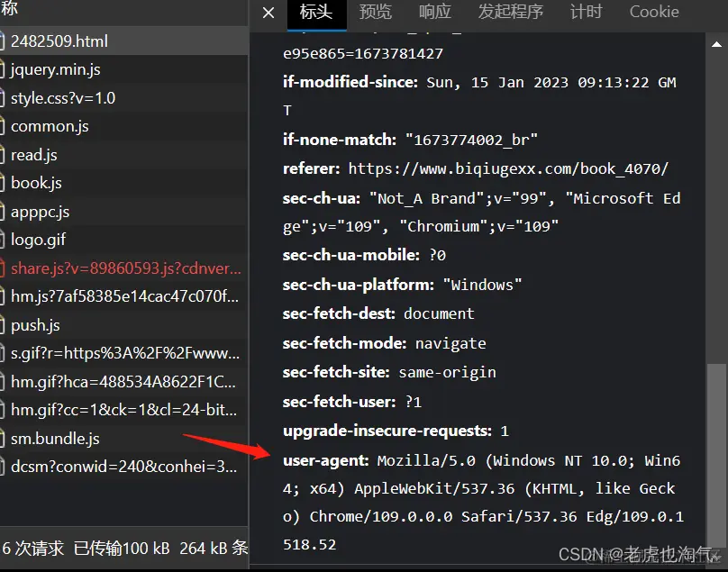Select the apppc.js request
The height and width of the screenshot is (572, 728).
tap(124, 212)
